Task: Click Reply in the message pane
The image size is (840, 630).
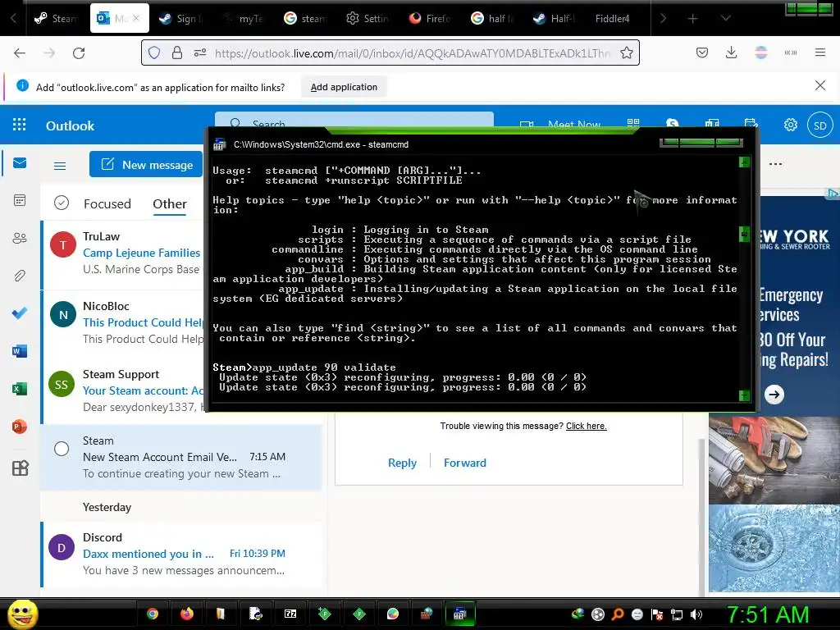Action: pyautogui.click(x=402, y=463)
